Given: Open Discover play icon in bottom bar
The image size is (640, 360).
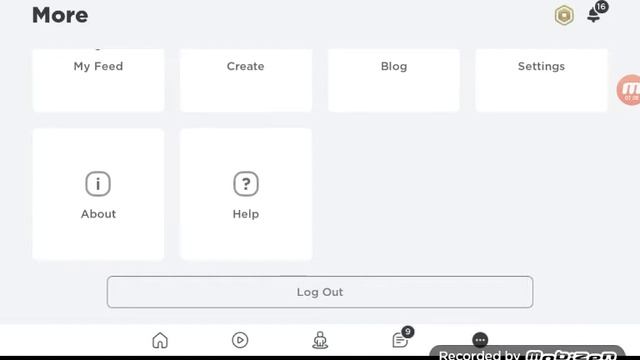Looking at the screenshot, I should (240, 340).
